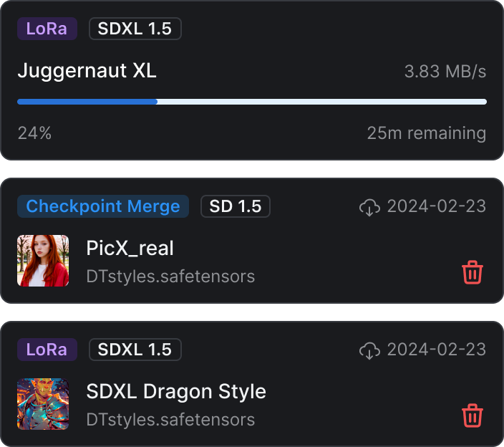Open the SDXL Dragon Style title

coord(176,392)
